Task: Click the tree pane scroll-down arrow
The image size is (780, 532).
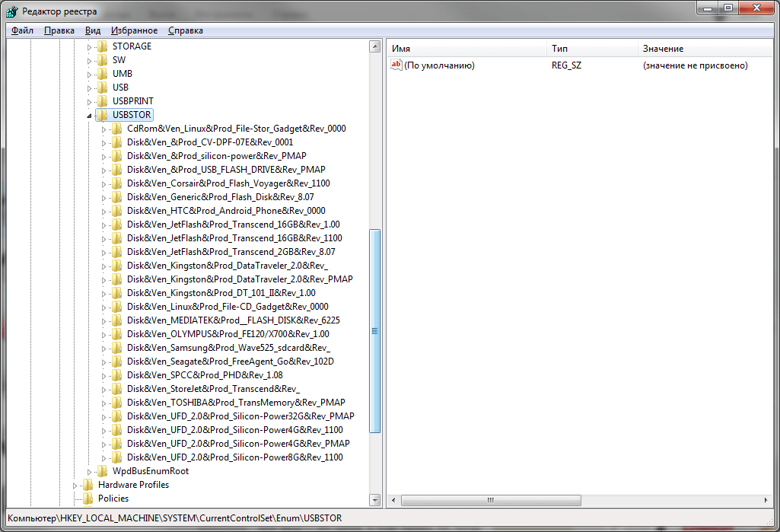Action: coord(374,500)
